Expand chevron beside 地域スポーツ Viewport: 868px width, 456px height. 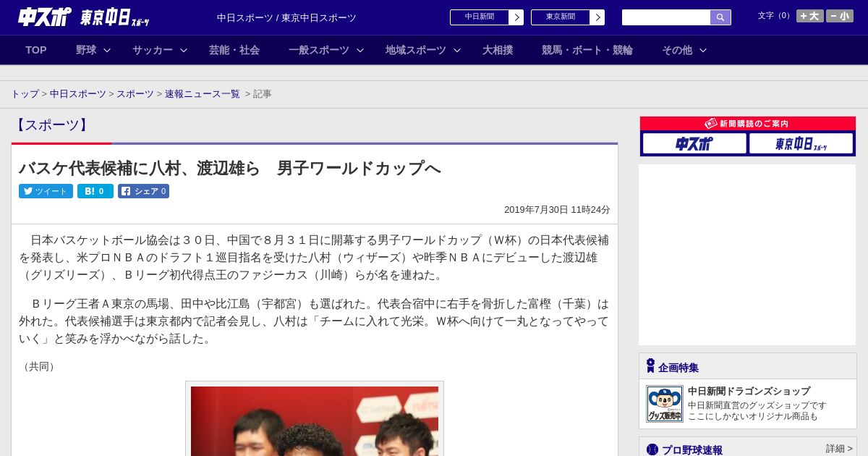[x=457, y=51]
